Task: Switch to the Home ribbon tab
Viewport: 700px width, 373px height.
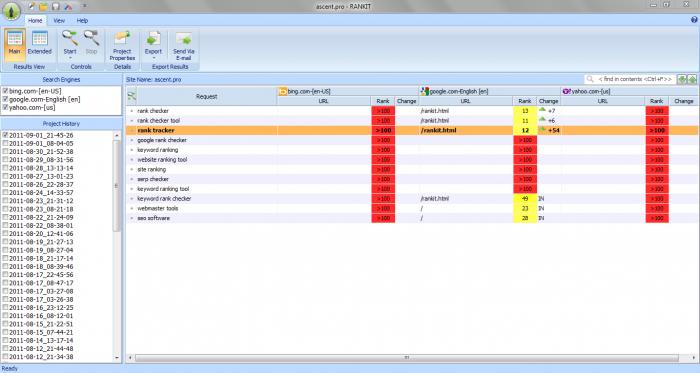Action: (35, 21)
